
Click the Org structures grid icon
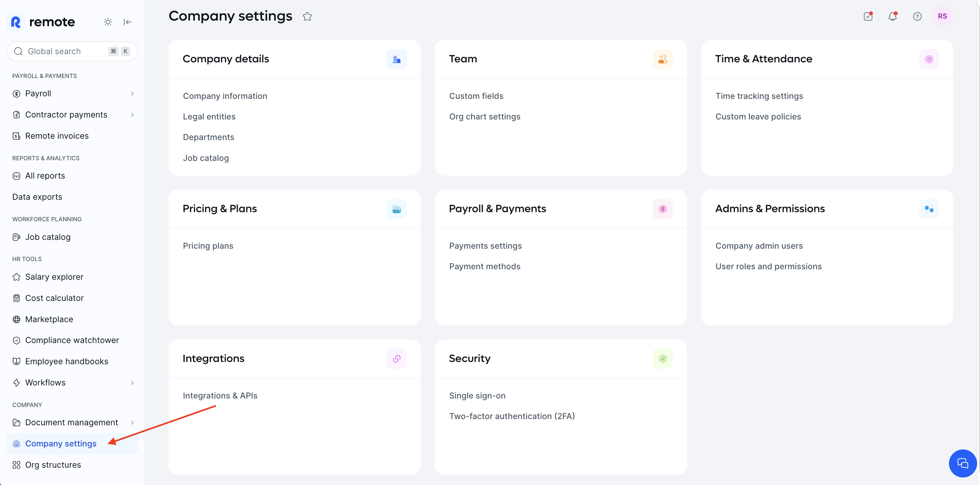(x=16, y=465)
